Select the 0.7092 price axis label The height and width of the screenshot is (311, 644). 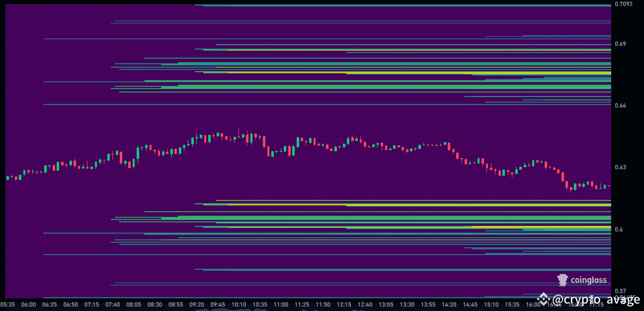pyautogui.click(x=624, y=4)
